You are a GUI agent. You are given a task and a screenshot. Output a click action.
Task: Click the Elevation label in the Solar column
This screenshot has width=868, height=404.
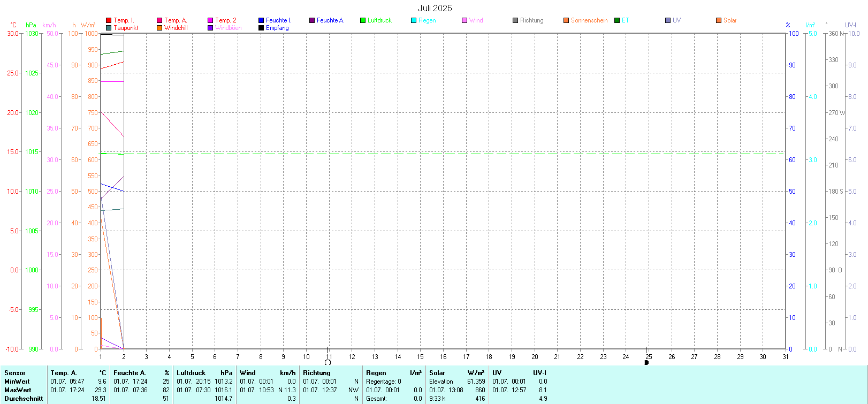(441, 382)
